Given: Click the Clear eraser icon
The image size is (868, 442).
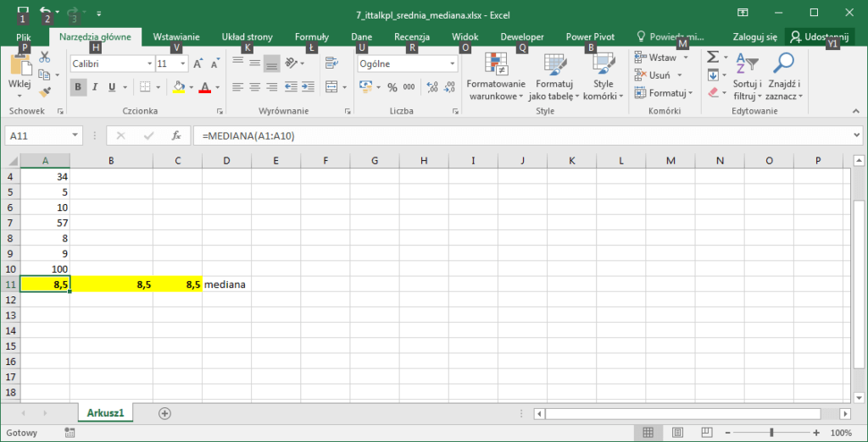Looking at the screenshot, I should [x=713, y=92].
